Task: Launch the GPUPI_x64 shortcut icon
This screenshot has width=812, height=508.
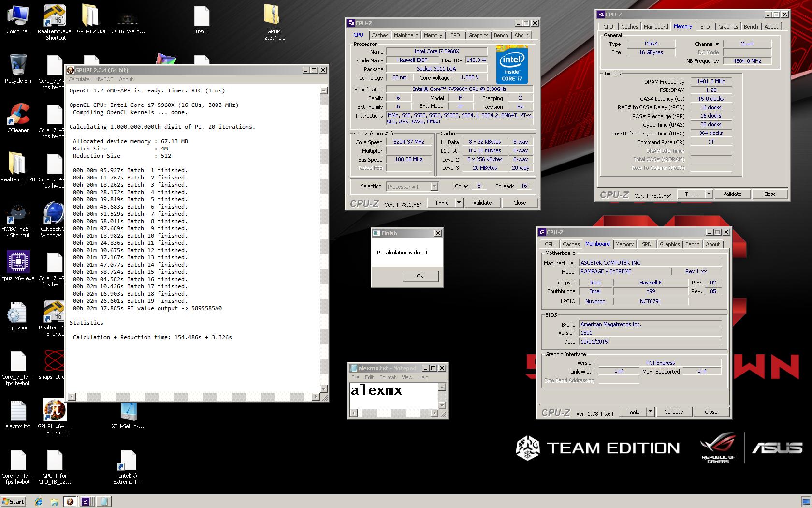Action: pyautogui.click(x=55, y=417)
